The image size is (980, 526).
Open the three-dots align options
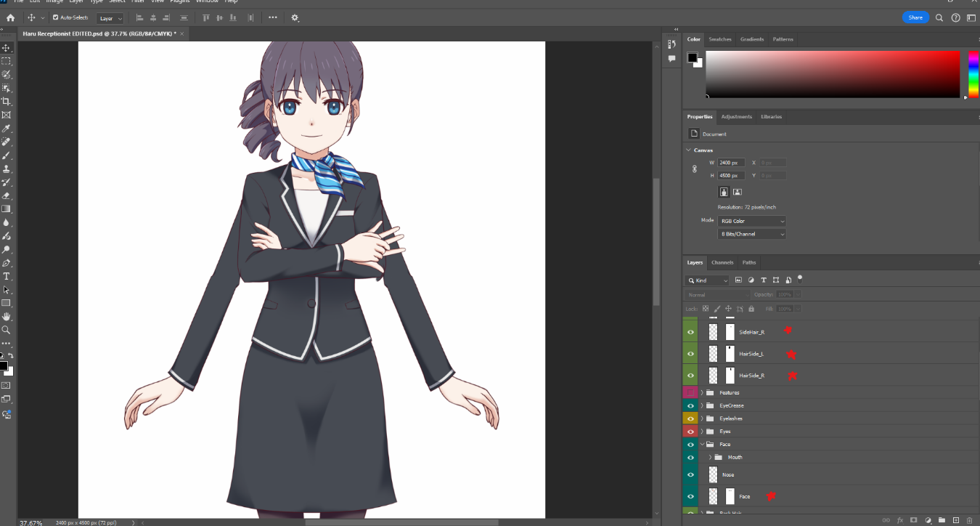273,17
